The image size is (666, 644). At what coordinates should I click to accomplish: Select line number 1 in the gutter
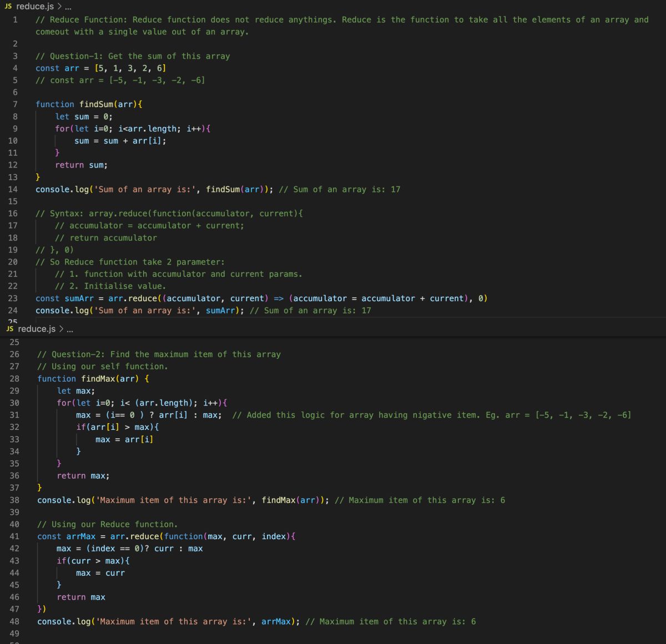(x=15, y=20)
